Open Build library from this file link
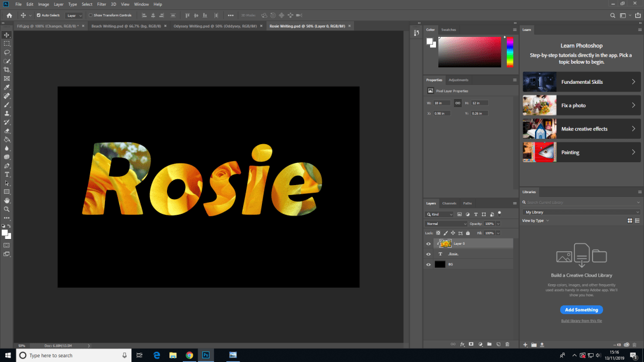This screenshot has width=644, height=362. click(581, 321)
